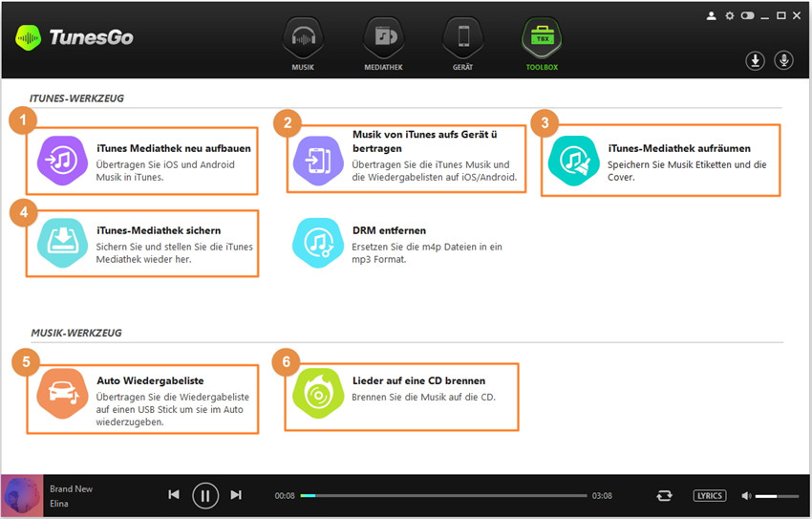Click the orange Auto Wiedergabeliste car icon
Screen dimensions: 812x519
coord(62,394)
